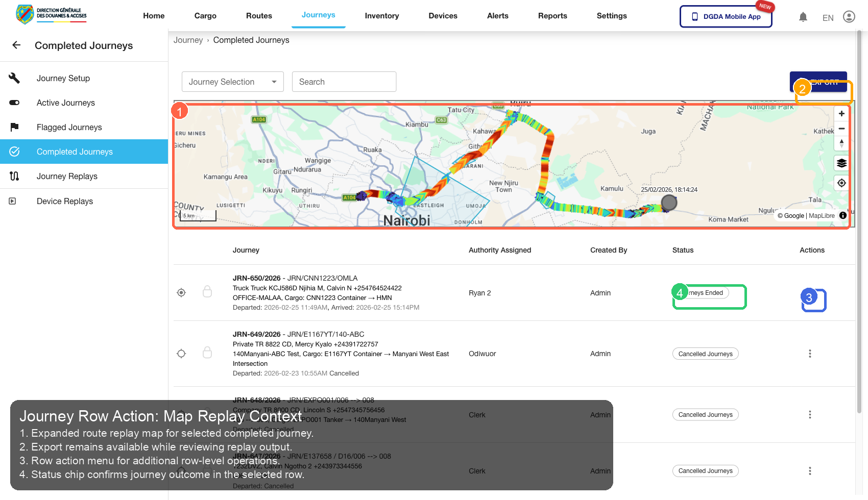Open the map layers icon

(x=841, y=163)
